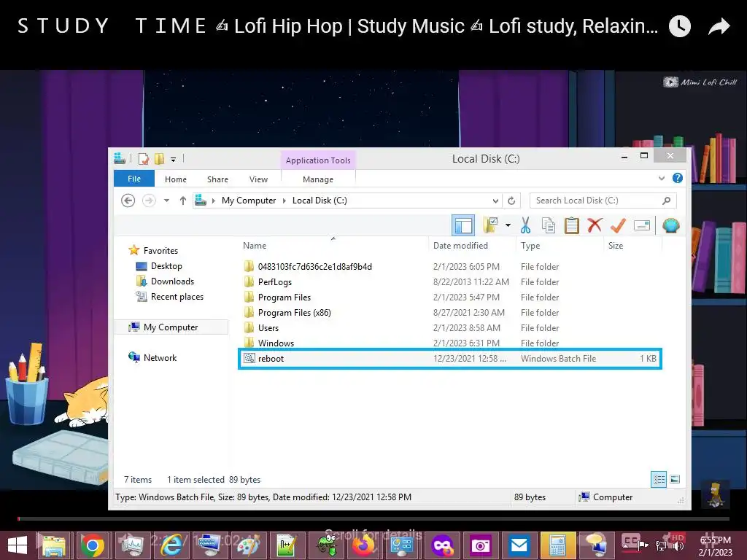Select the 0483103fc7d636c2e1d8af9b4d folder
Viewport: 747px width, 560px height.
point(449,267)
